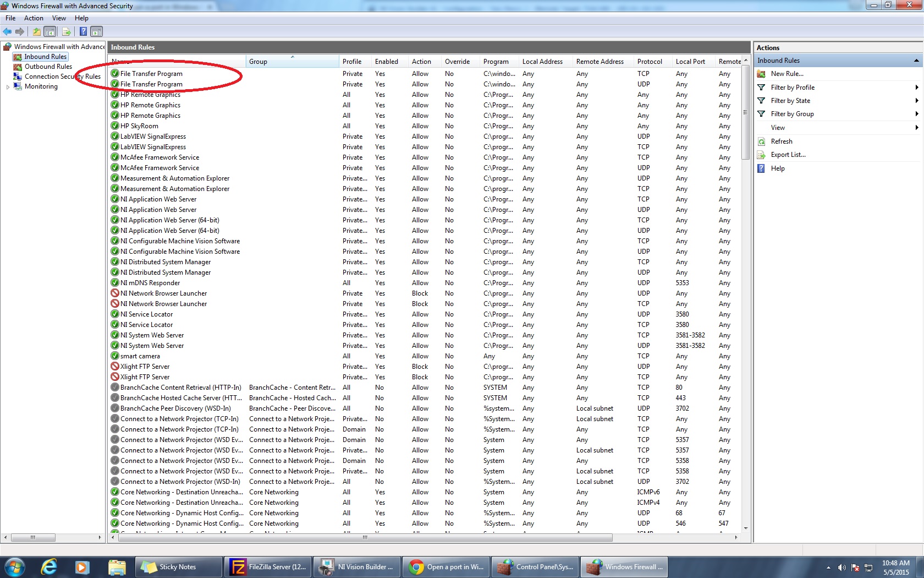Click the Export List toolbar icon
924x578 pixels.
pos(66,31)
